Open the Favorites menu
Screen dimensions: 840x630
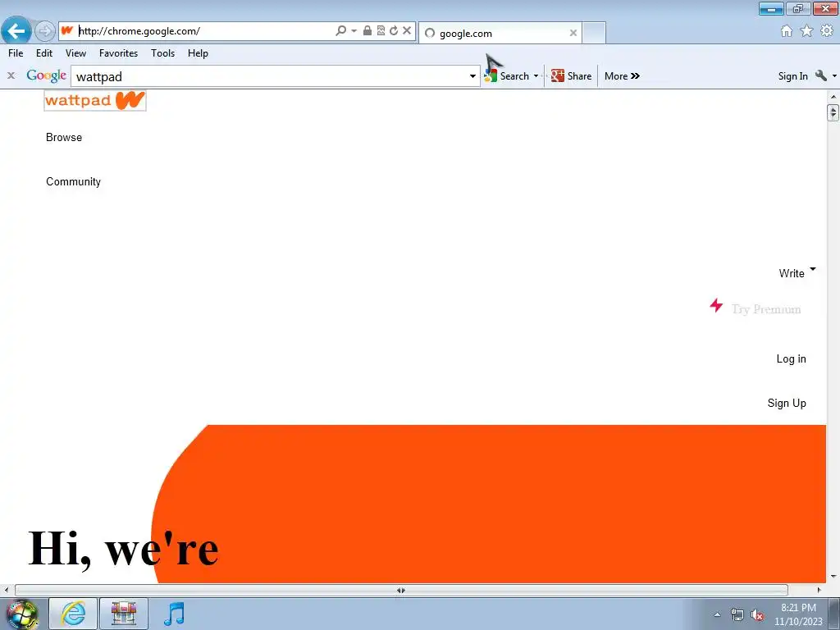tap(118, 53)
